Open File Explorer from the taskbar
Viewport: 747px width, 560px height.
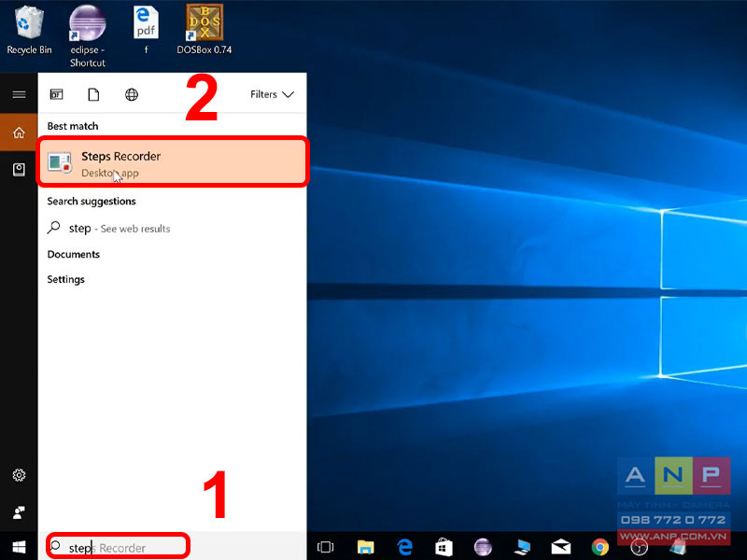tap(365, 547)
